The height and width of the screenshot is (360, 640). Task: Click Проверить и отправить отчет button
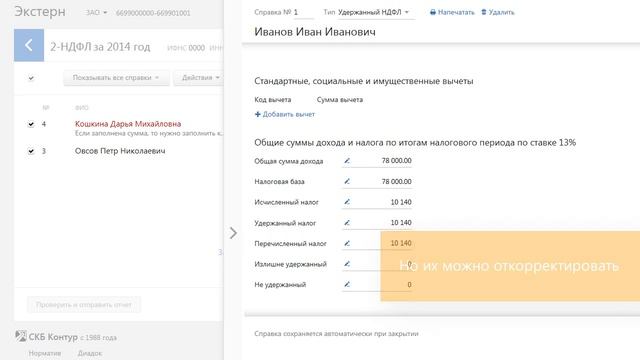(x=84, y=305)
